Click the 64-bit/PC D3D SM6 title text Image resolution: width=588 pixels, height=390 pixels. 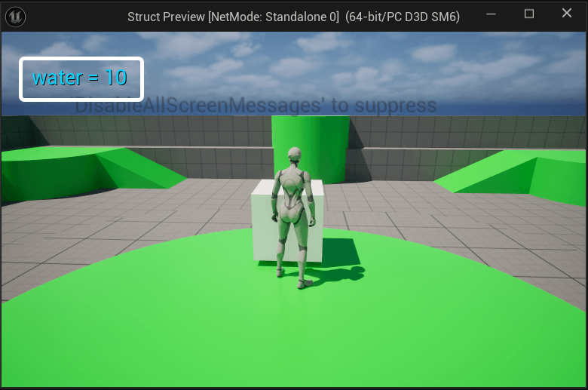click(402, 17)
